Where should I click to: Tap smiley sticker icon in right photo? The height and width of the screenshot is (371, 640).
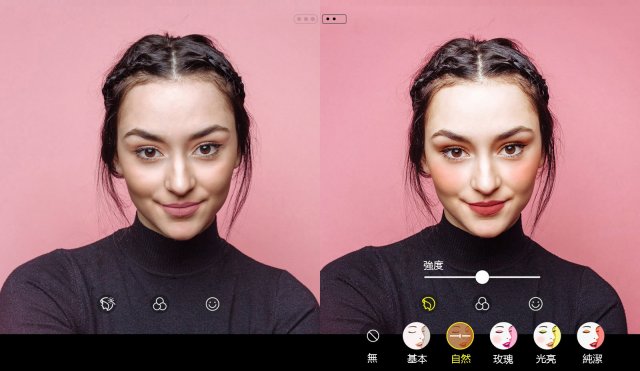(536, 304)
